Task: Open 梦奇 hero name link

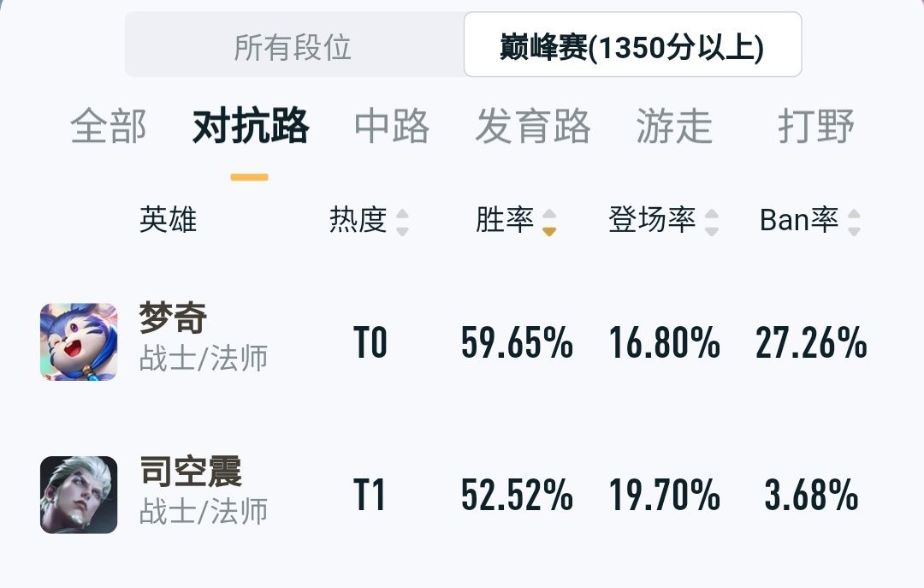Action: point(173,319)
